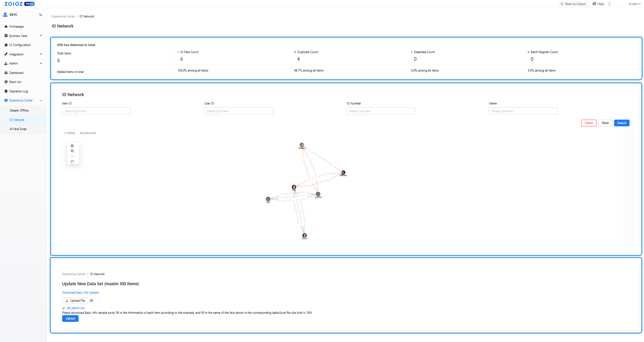Screen dimensions: 644x342
Task: Open Operation Log in the sidebar
Action: pos(18,91)
